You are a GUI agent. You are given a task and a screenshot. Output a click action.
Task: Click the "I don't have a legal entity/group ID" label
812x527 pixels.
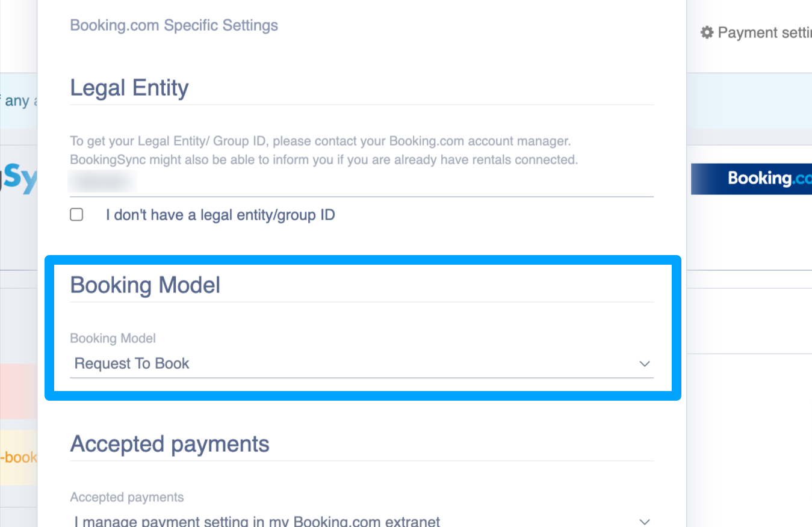coord(220,215)
